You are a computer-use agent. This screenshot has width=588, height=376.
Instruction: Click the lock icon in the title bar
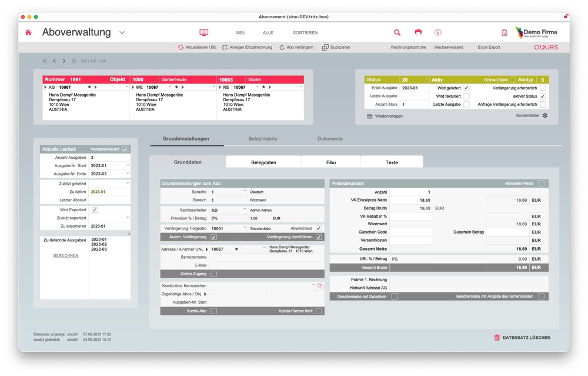click(x=566, y=16)
